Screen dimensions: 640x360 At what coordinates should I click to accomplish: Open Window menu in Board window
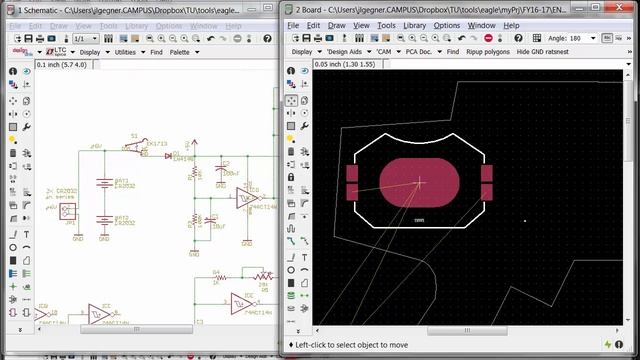pos(482,25)
